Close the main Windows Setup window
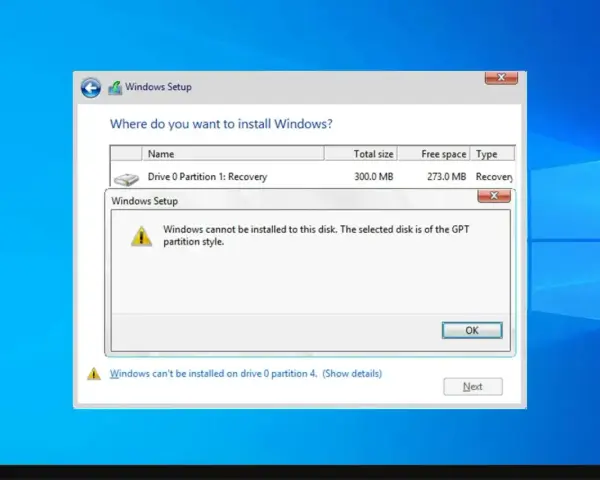The height and width of the screenshot is (480, 600). tap(501, 78)
